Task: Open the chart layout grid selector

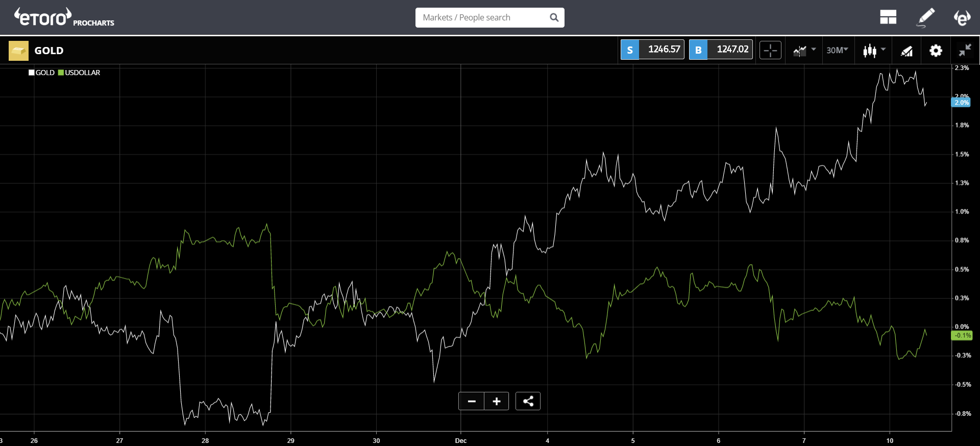Action: pyautogui.click(x=888, y=17)
